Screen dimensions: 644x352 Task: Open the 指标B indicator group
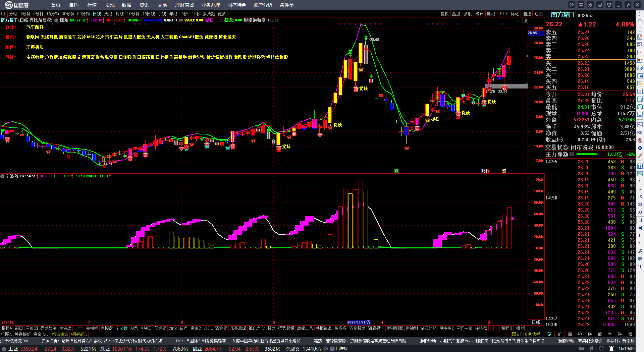coord(506,328)
